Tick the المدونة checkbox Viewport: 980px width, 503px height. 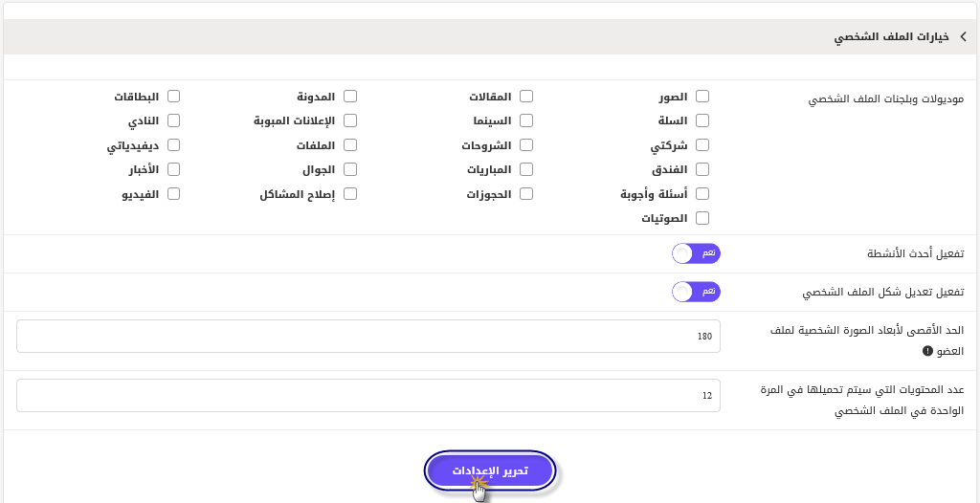(350, 97)
